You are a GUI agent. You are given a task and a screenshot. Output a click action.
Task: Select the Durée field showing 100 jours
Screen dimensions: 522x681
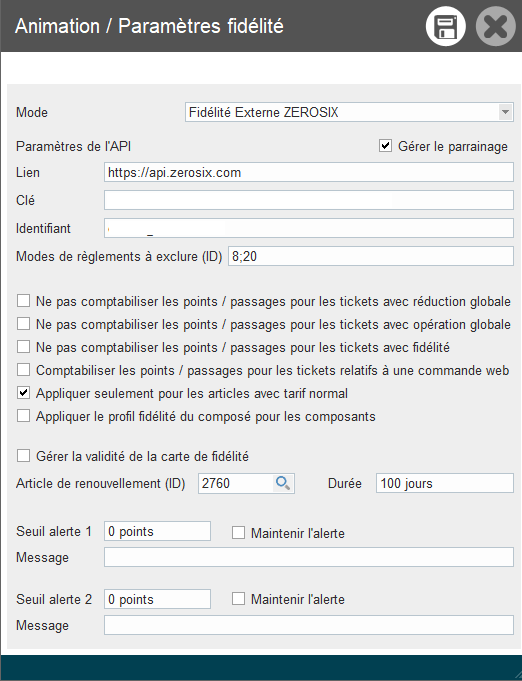(x=445, y=483)
